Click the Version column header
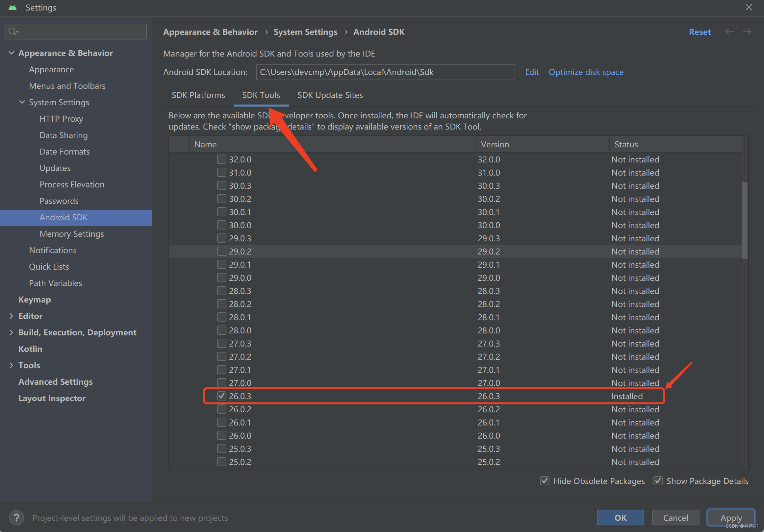Image resolution: width=764 pixels, height=532 pixels. click(543, 144)
